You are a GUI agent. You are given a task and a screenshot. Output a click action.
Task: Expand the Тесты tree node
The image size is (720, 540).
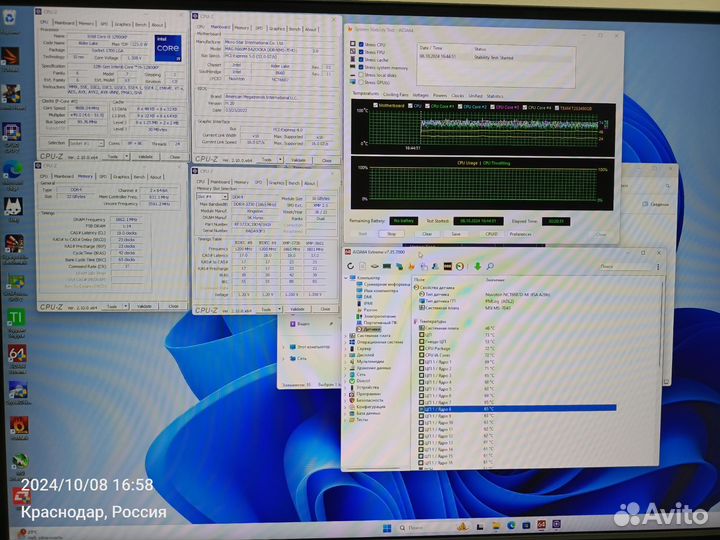347,419
